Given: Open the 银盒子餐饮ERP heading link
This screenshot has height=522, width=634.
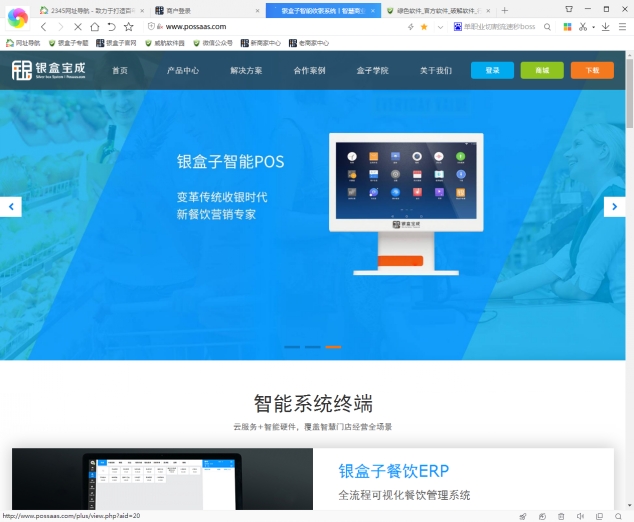Looking at the screenshot, I should pos(393,471).
